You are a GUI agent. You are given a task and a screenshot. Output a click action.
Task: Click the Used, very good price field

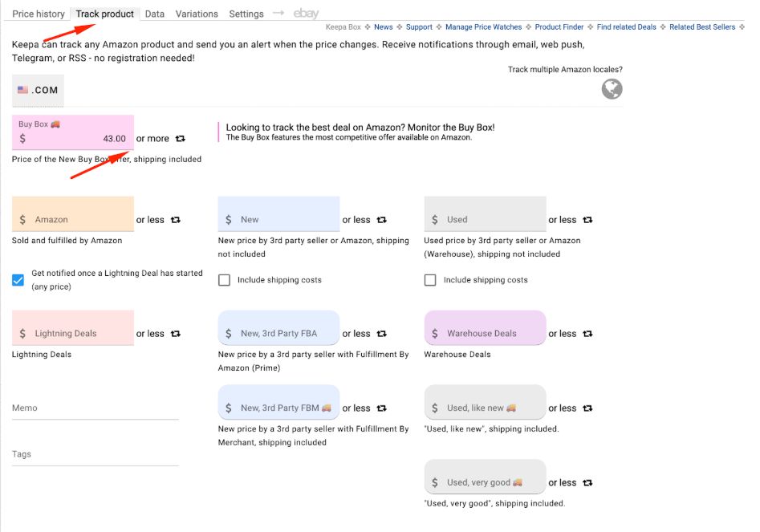point(485,477)
